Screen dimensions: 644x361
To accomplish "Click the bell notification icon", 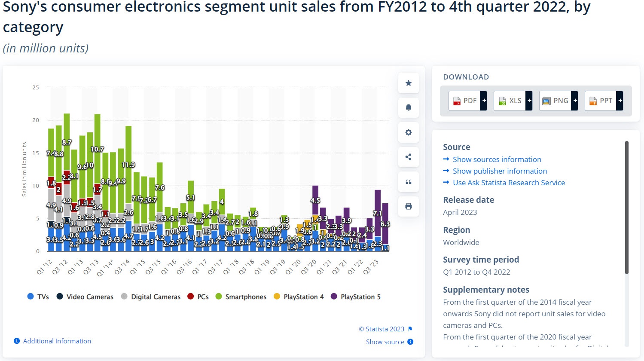I will 409,107.
